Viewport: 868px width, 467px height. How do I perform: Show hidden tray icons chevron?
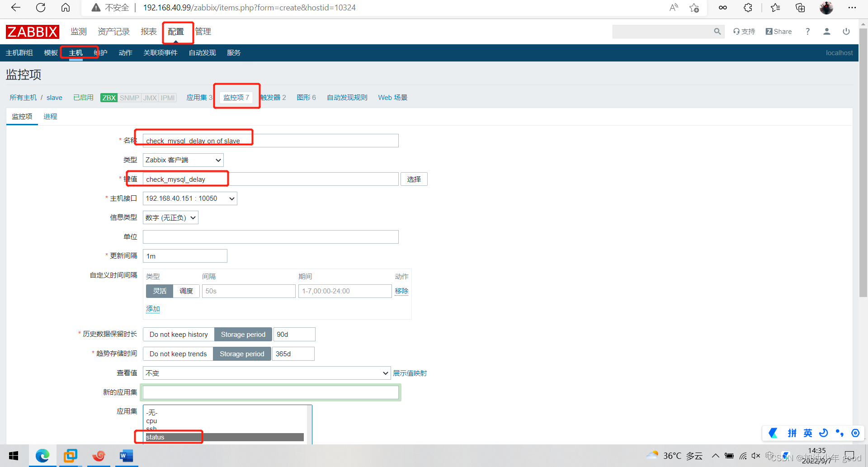(715, 456)
